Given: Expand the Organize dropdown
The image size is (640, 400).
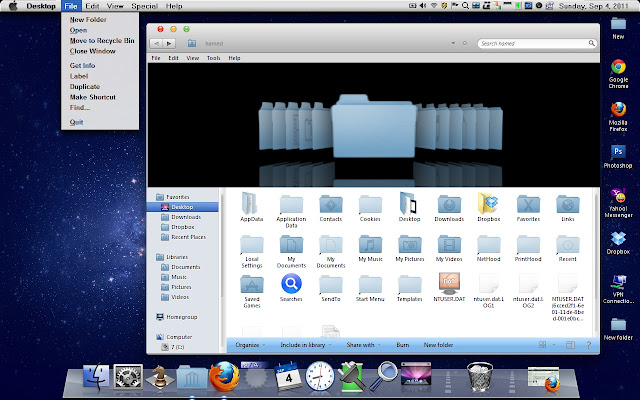Looking at the screenshot, I should (x=250, y=344).
